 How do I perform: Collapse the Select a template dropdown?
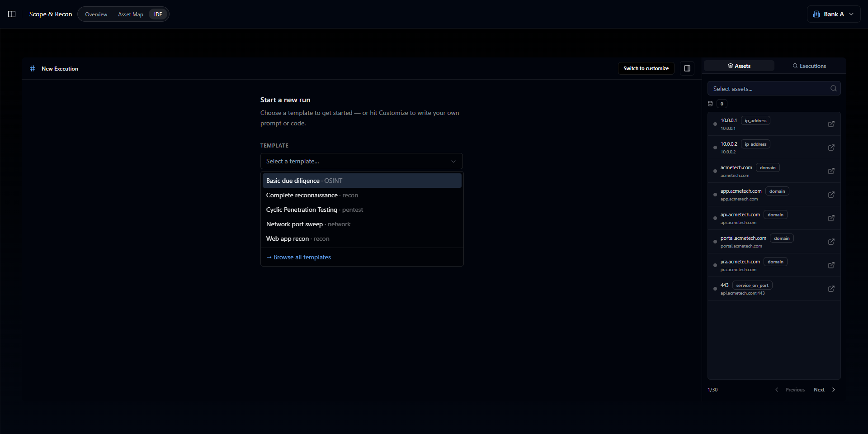362,161
